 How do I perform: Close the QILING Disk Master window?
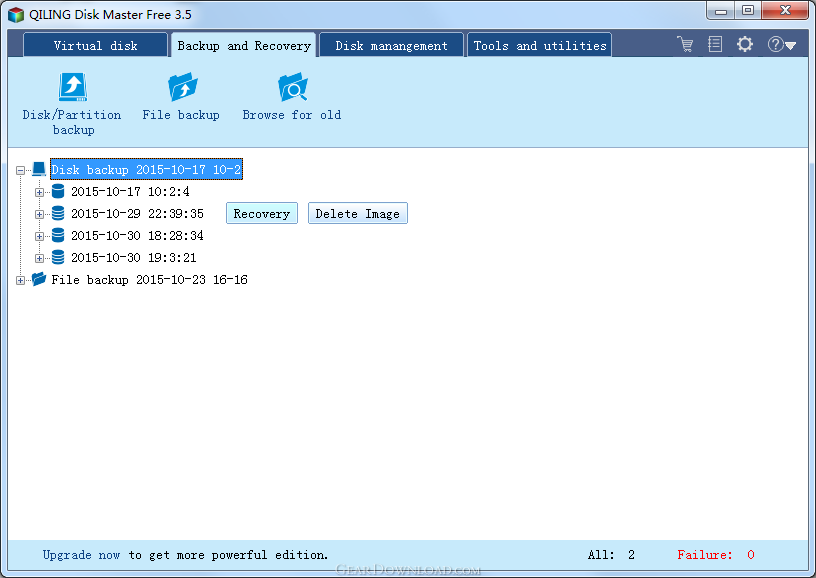tap(785, 10)
